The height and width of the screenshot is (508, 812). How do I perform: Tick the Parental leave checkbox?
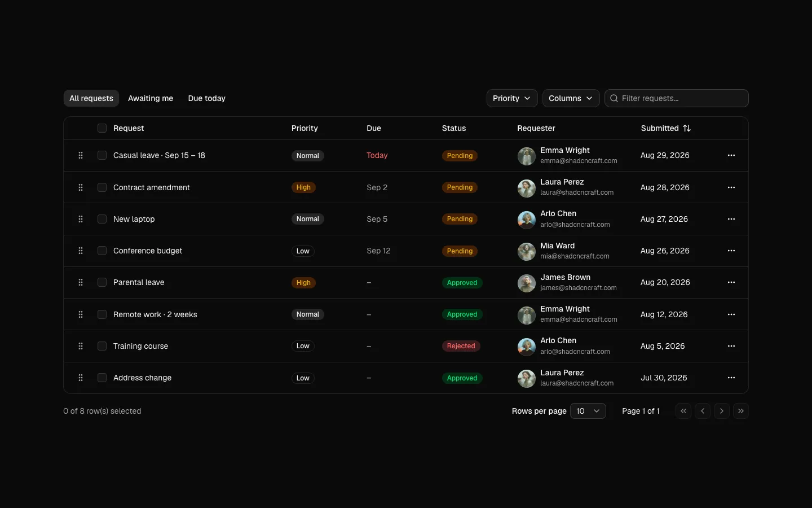coord(102,282)
